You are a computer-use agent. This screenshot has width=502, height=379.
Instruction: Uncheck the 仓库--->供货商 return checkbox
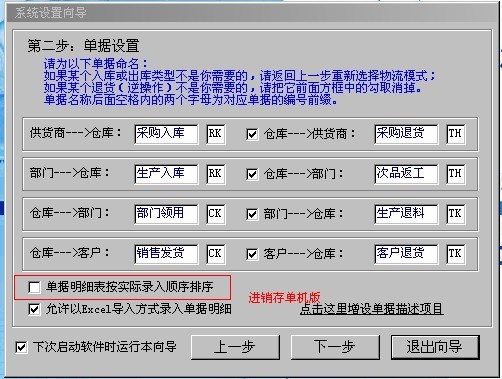click(x=252, y=134)
